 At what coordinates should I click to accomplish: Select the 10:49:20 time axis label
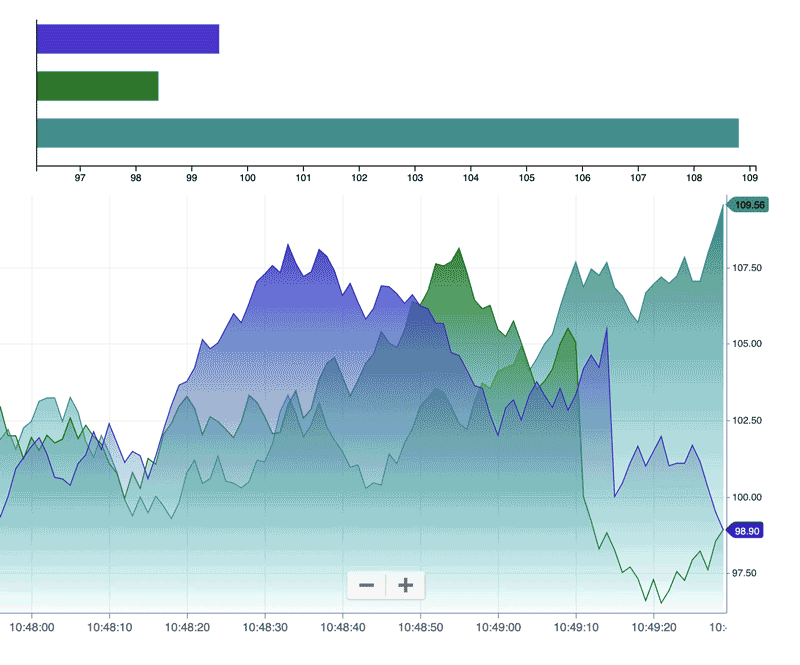[654, 627]
